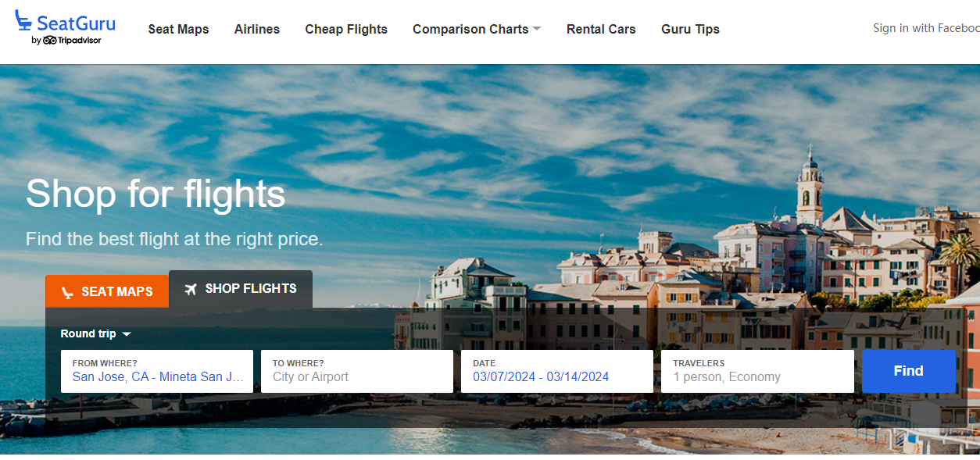Click the SeatGuru seat logo icon

coord(23,20)
